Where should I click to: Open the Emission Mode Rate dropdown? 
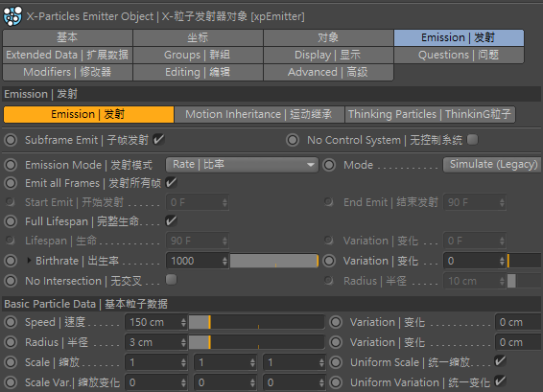[242, 165]
